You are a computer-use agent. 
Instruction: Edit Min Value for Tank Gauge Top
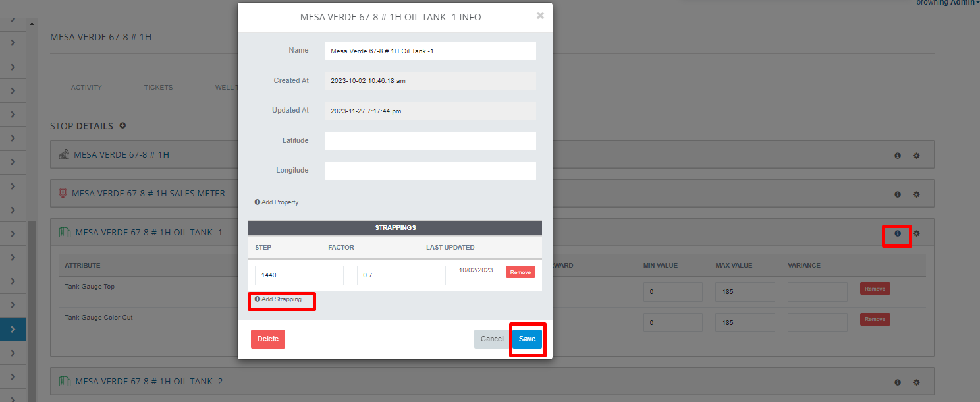coord(672,292)
